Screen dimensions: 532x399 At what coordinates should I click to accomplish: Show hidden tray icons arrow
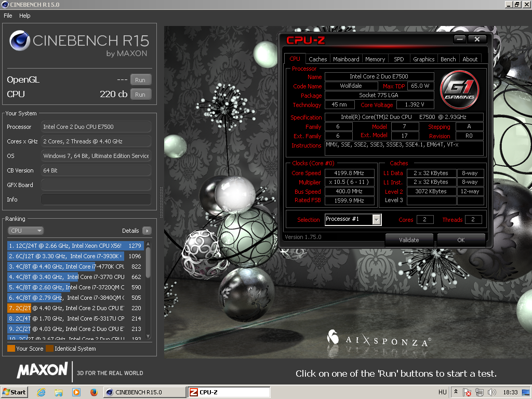click(456, 392)
